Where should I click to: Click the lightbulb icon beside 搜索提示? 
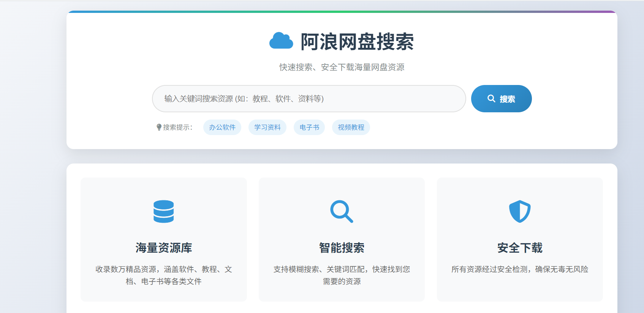(x=159, y=127)
